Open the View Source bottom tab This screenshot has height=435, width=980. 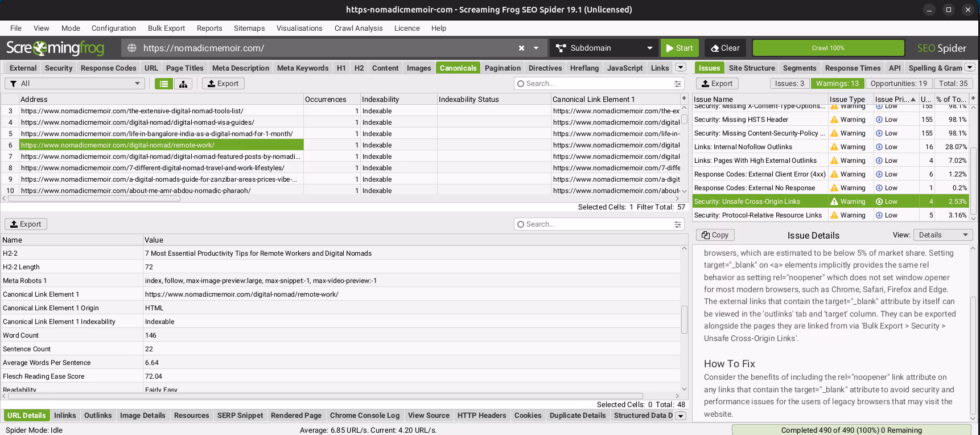pyautogui.click(x=429, y=416)
